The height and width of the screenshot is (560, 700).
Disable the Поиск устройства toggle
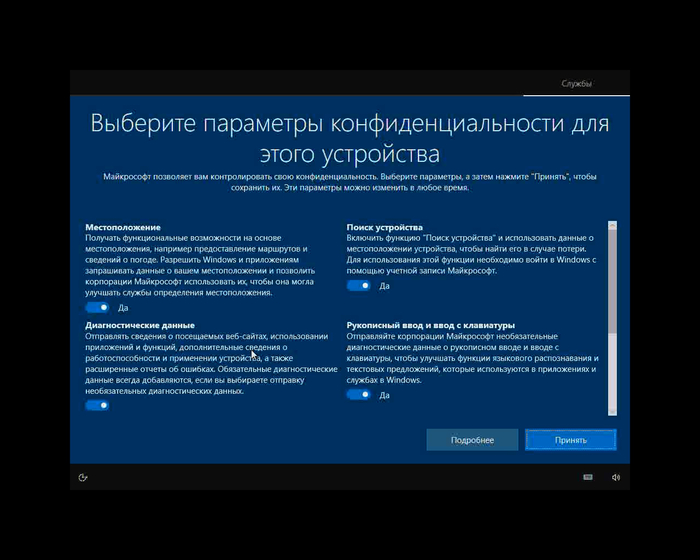click(358, 285)
